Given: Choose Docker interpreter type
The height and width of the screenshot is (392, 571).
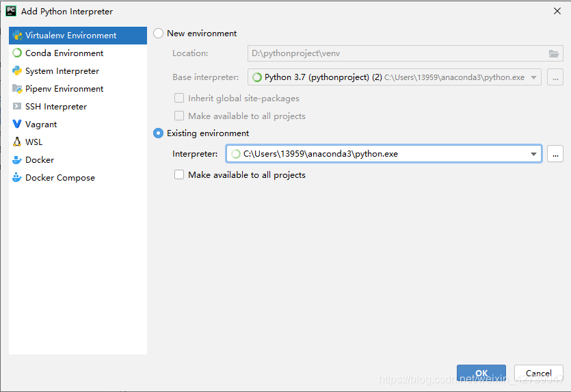Looking at the screenshot, I should click(78, 160).
